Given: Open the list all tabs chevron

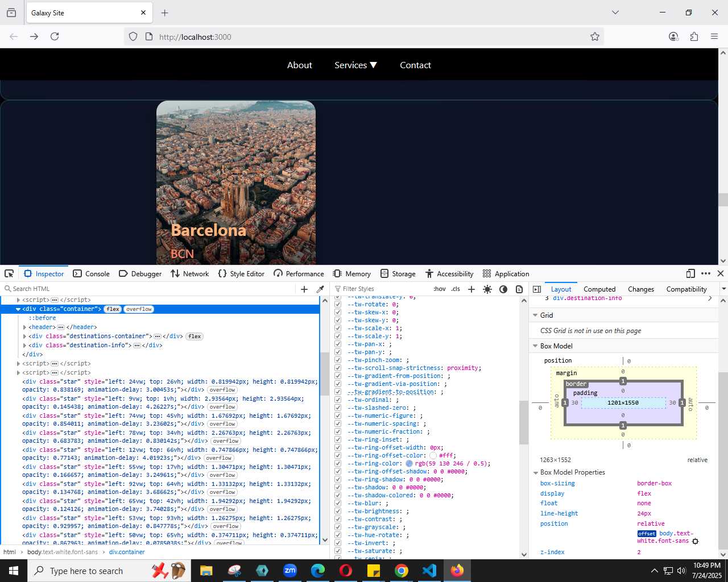Looking at the screenshot, I should click(615, 13).
